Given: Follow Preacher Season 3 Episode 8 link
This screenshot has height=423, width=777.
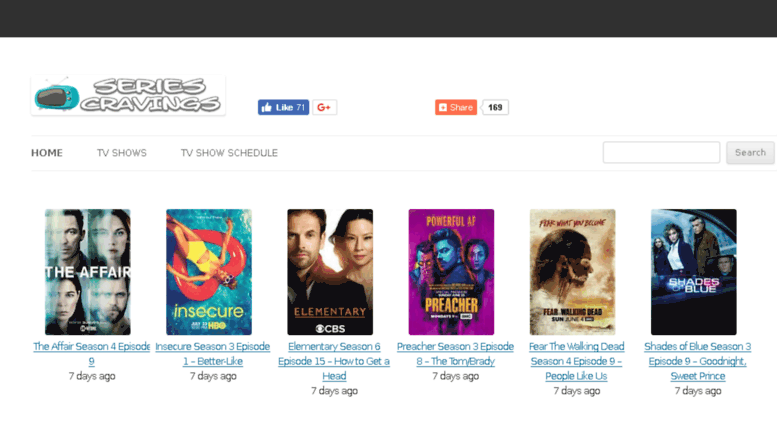Looking at the screenshot, I should click(455, 354).
